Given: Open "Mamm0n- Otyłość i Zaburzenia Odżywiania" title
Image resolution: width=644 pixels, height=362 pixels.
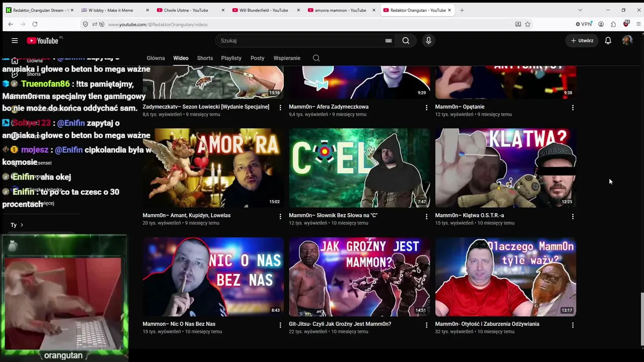Looking at the screenshot, I should [x=487, y=324].
